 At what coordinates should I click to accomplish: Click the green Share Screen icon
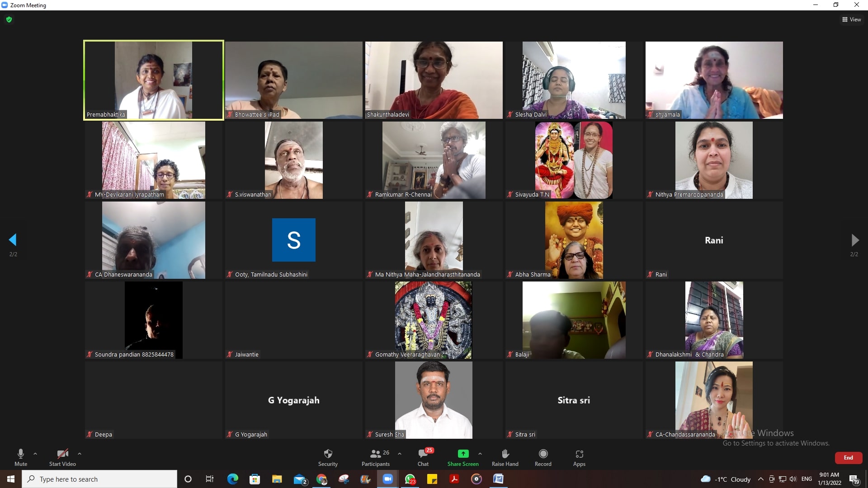[x=463, y=454]
